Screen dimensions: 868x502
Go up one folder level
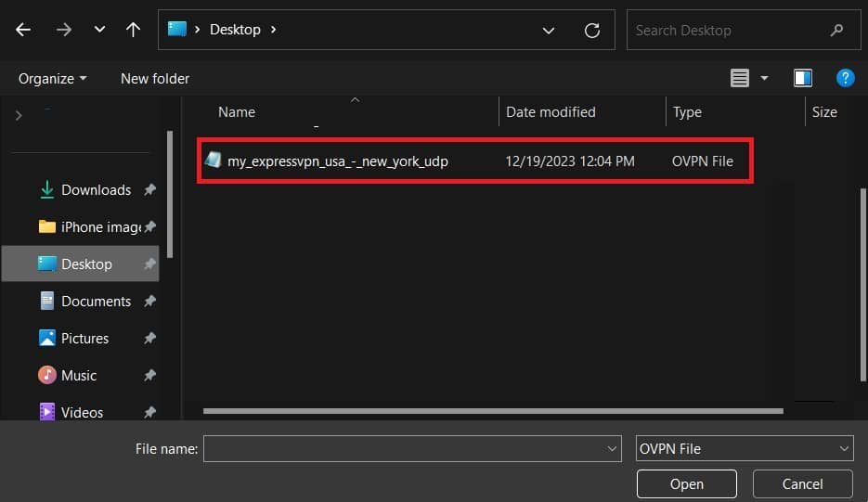pyautogui.click(x=133, y=30)
